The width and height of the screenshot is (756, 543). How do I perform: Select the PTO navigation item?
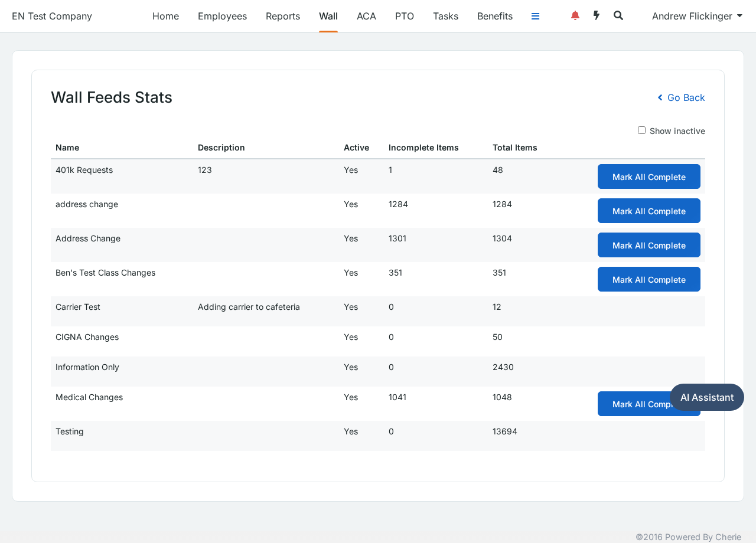(405, 16)
